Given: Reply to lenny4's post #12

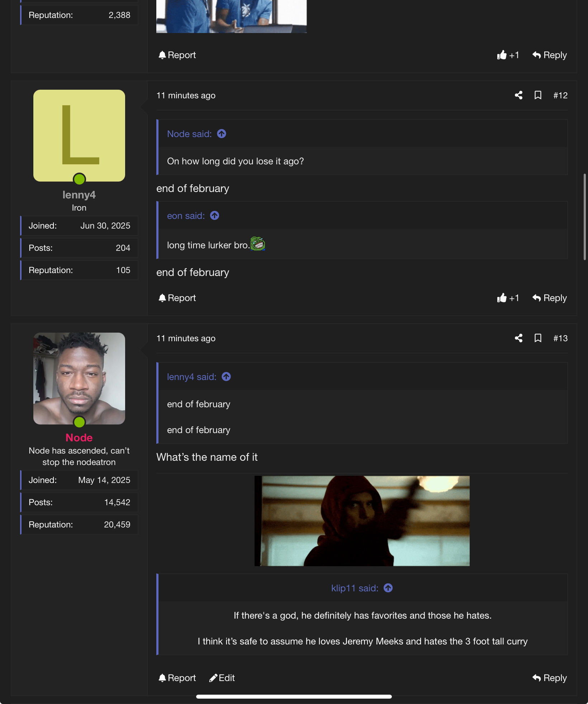Looking at the screenshot, I should click(549, 298).
